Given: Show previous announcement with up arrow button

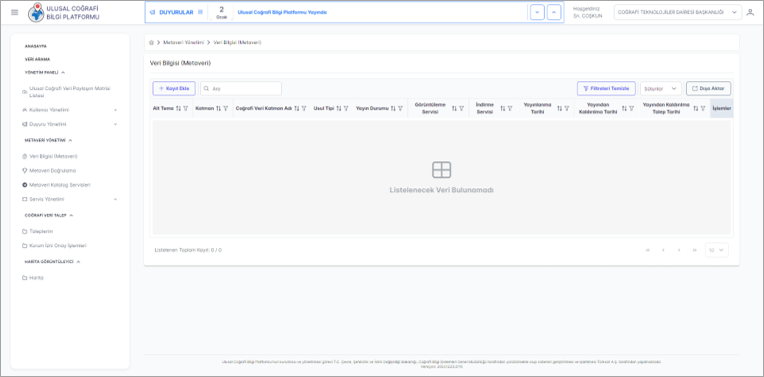Looking at the screenshot, I should pyautogui.click(x=554, y=12).
